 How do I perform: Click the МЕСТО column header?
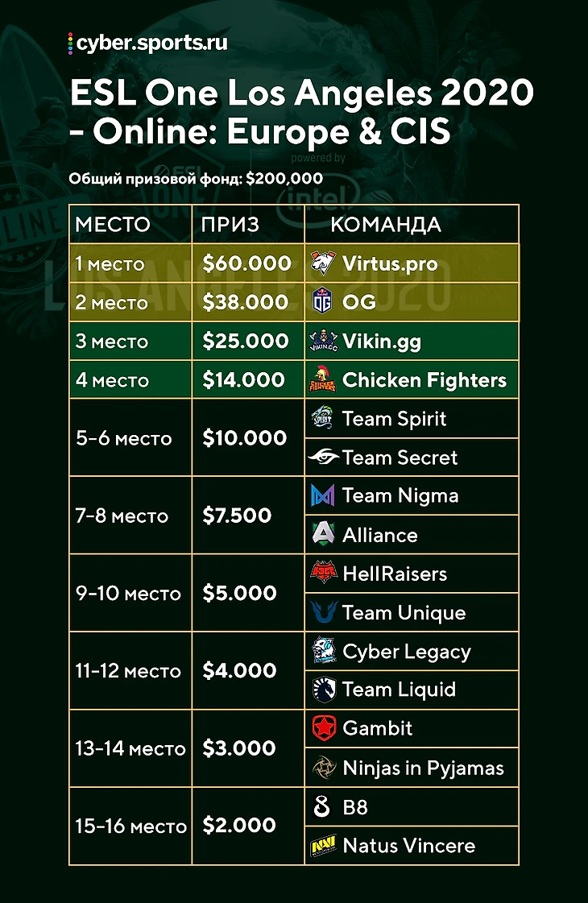113,225
